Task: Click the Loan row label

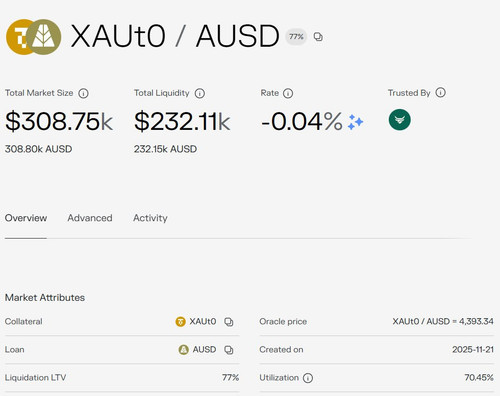Action: (14, 349)
